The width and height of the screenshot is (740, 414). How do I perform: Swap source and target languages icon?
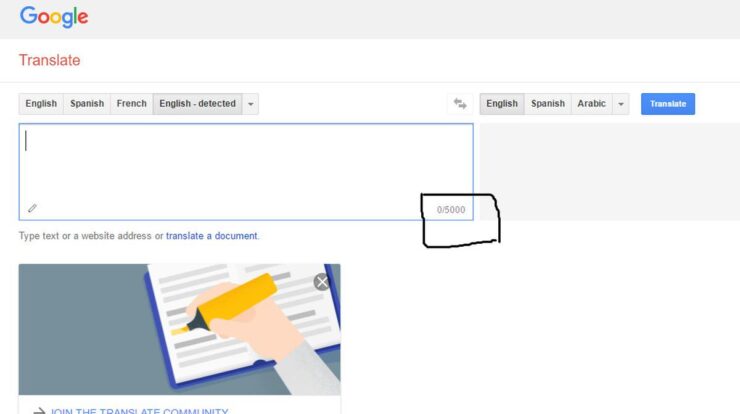coord(460,104)
